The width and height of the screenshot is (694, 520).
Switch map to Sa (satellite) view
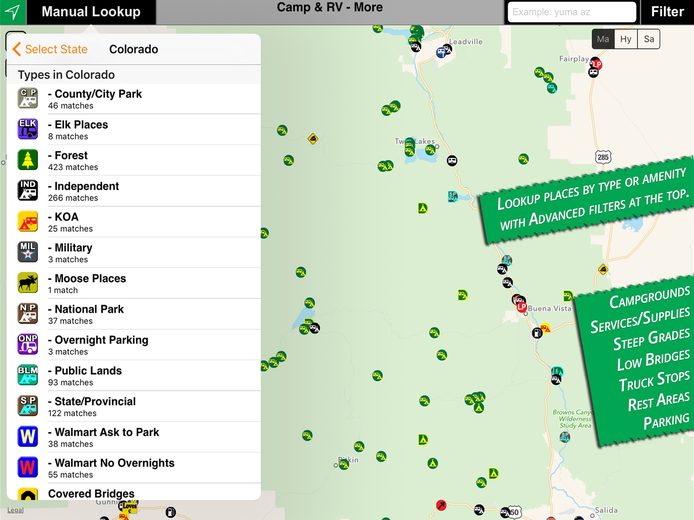click(649, 39)
